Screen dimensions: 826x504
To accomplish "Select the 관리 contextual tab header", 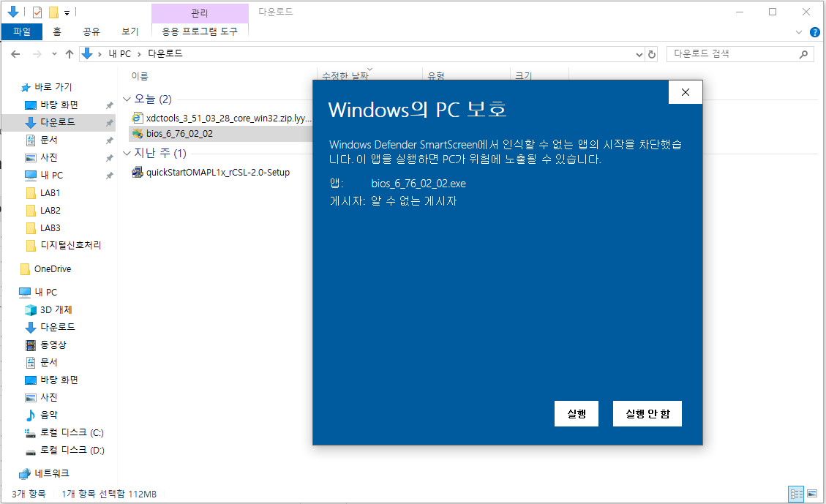I will (x=200, y=12).
